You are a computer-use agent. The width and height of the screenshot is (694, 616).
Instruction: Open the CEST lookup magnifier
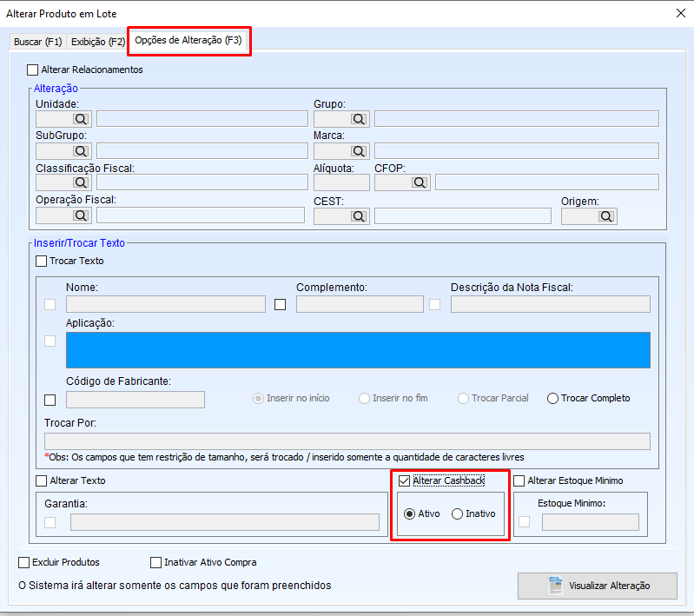pos(359,215)
